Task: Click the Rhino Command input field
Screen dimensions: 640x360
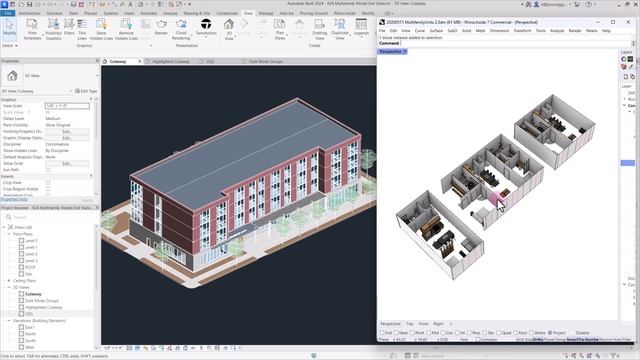Action: point(516,43)
